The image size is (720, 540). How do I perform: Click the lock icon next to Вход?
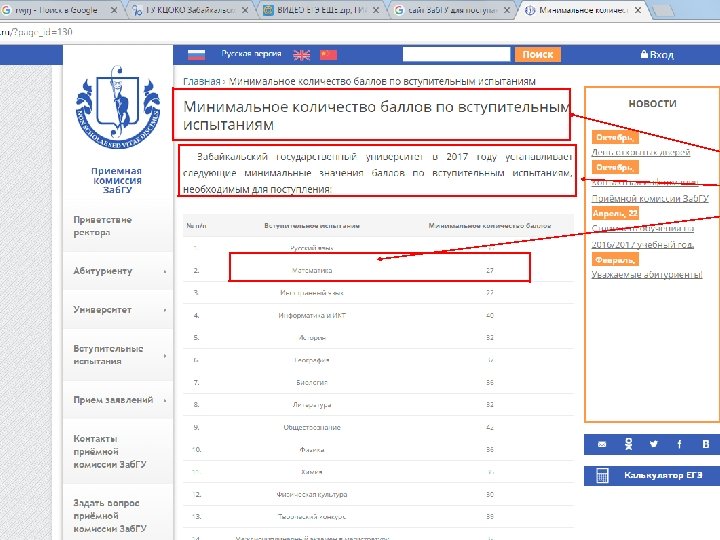(644, 54)
